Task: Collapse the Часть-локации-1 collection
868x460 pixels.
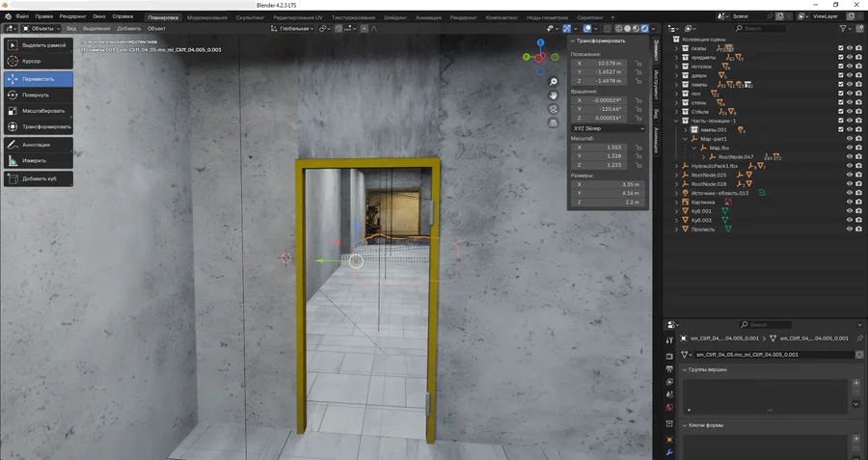Action: point(676,121)
